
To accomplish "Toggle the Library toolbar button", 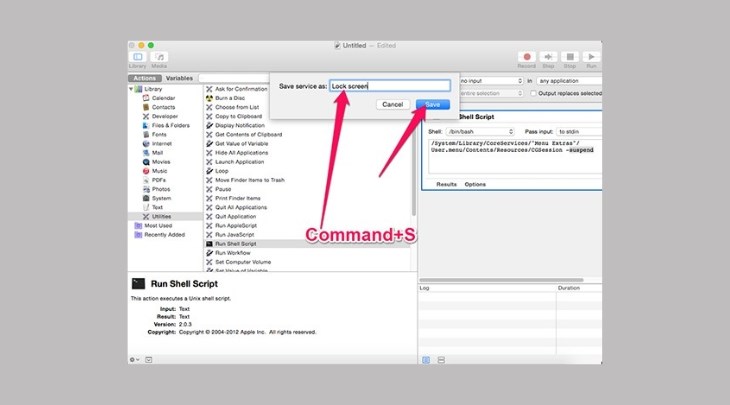I will [x=138, y=57].
